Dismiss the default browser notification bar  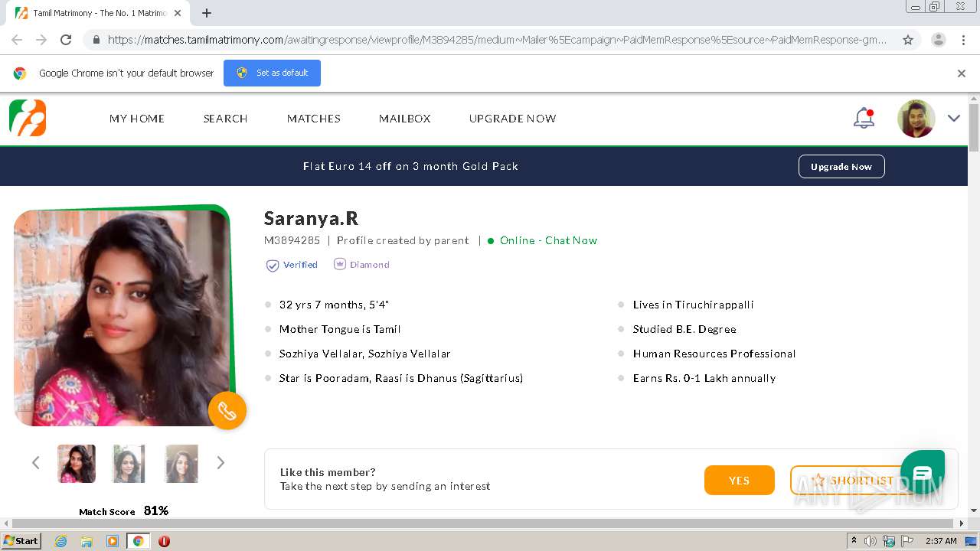coord(962,73)
